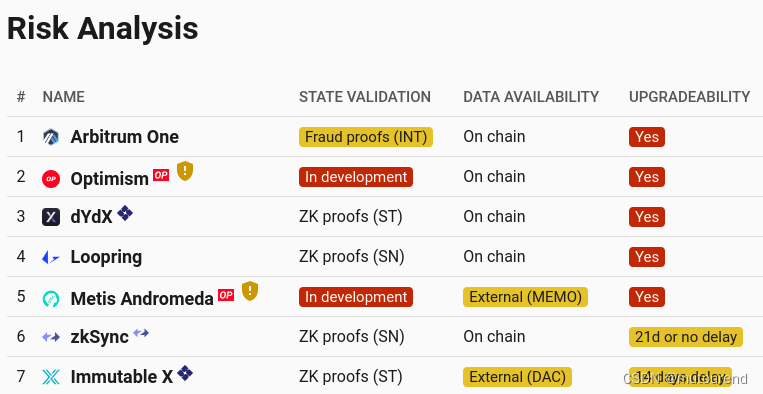The image size is (763, 394).
Task: Click the Upgradeability column header
Action: (690, 97)
